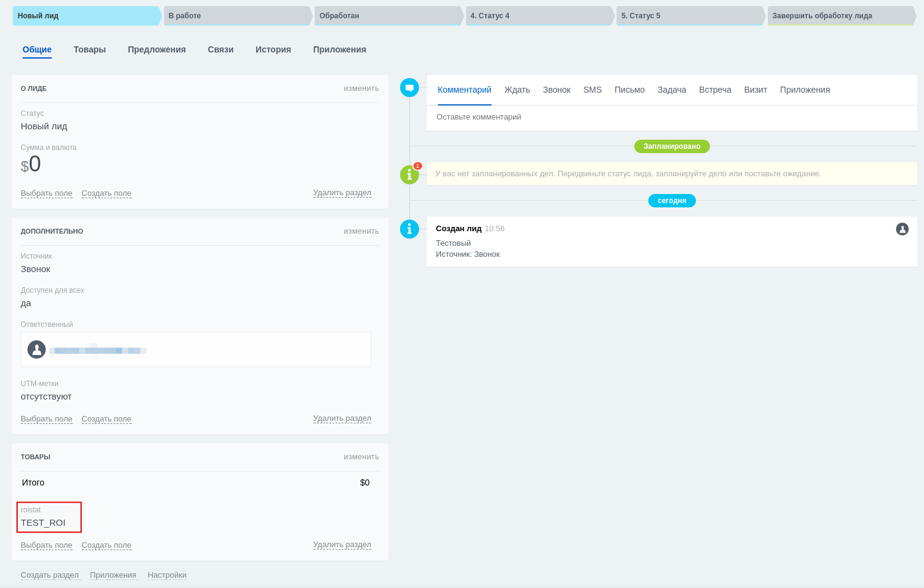Click the responsible person avatar icon

point(37,350)
